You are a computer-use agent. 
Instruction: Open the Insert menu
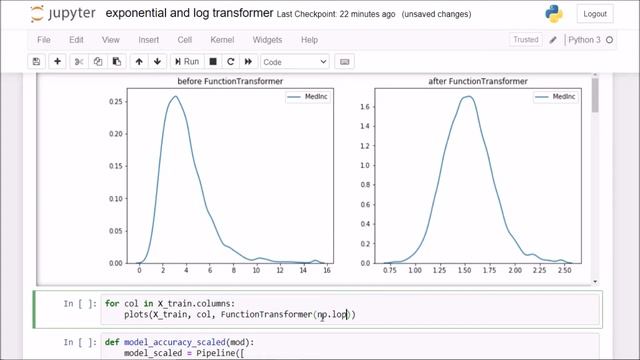149,40
